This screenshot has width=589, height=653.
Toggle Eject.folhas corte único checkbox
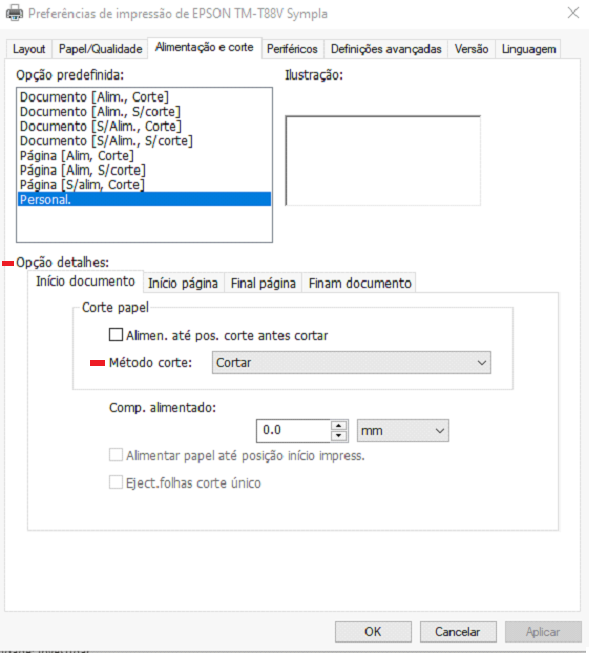pos(116,483)
